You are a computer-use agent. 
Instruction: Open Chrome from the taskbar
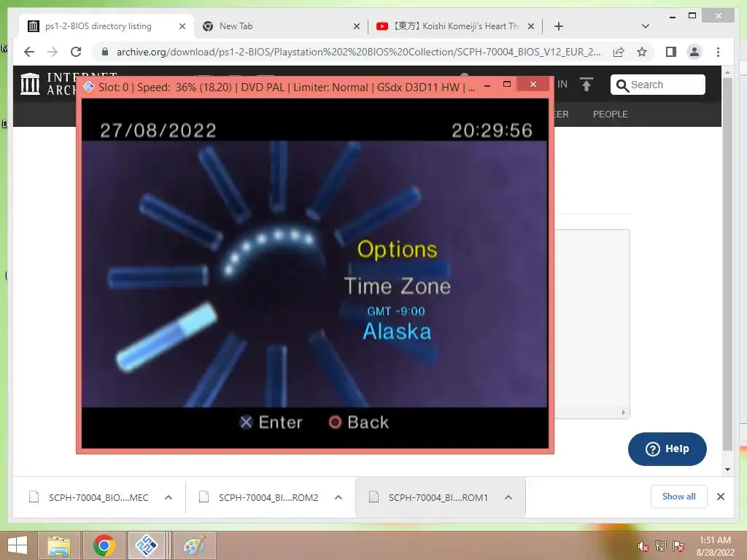[x=104, y=545]
